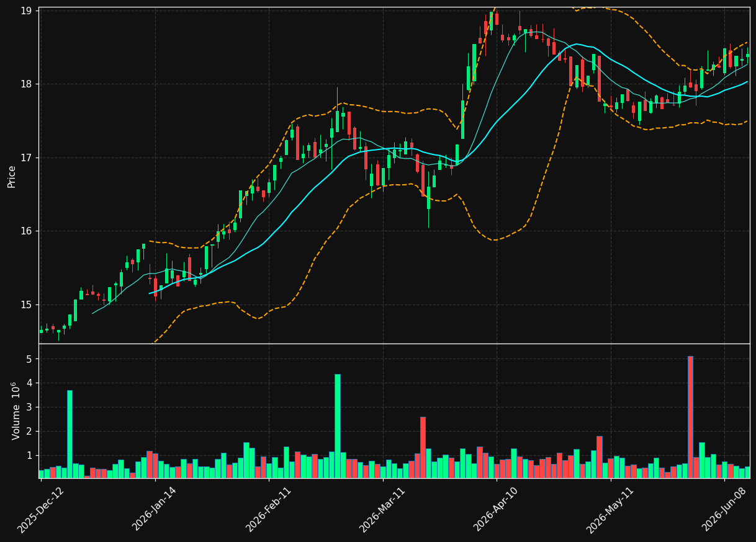Image resolution: width=756 pixels, height=542 pixels.
Task: Click price axis tick 19
Action: point(26,11)
